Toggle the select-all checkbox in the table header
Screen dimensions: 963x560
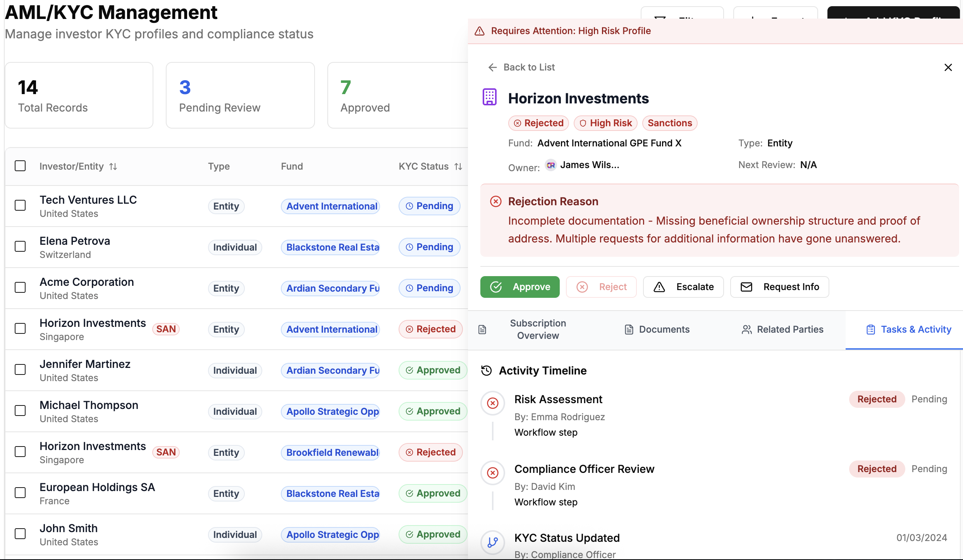tap(20, 166)
